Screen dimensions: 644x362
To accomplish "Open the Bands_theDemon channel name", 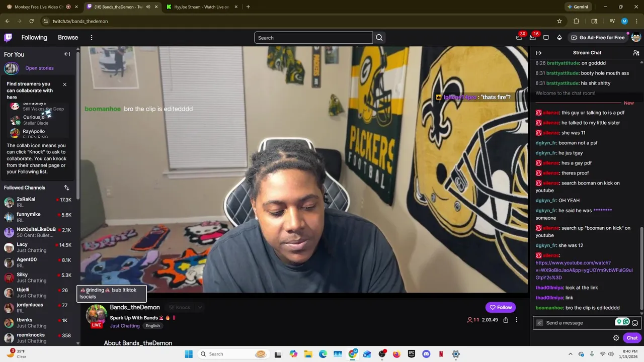I will [x=135, y=307].
